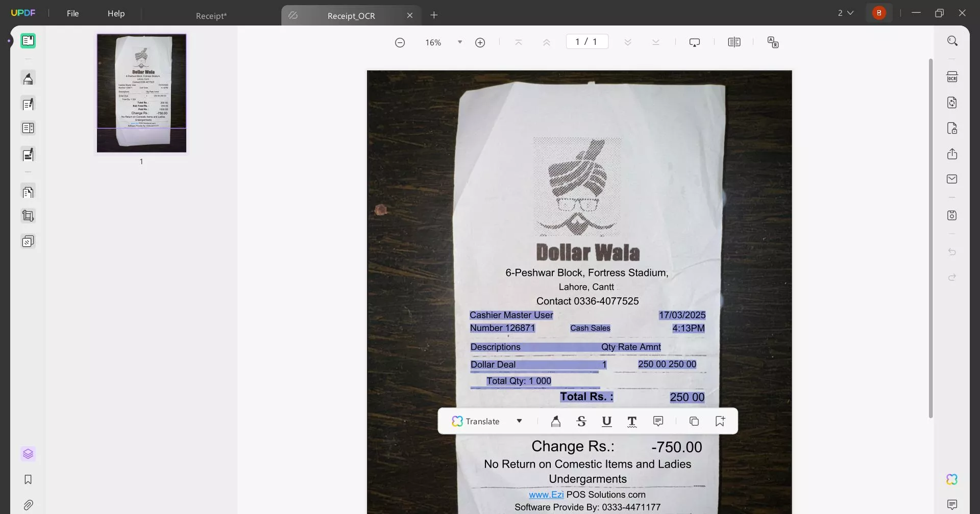Open UPDF AI assistant icon

(x=952, y=479)
